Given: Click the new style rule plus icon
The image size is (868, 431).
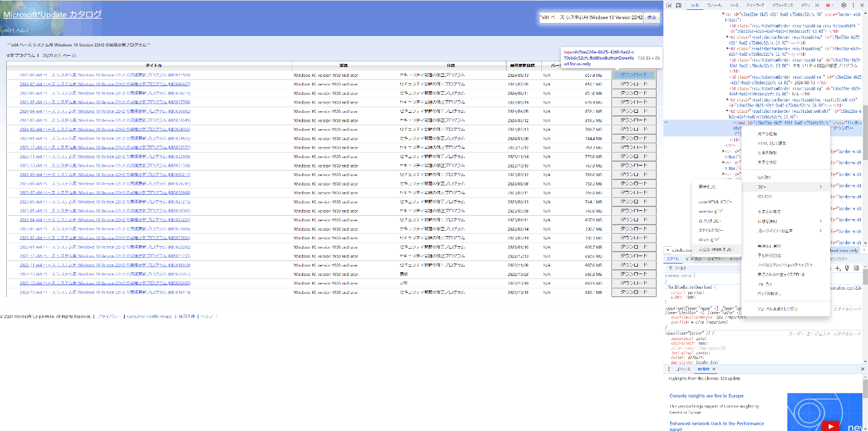Looking at the screenshot, I should (838, 268).
